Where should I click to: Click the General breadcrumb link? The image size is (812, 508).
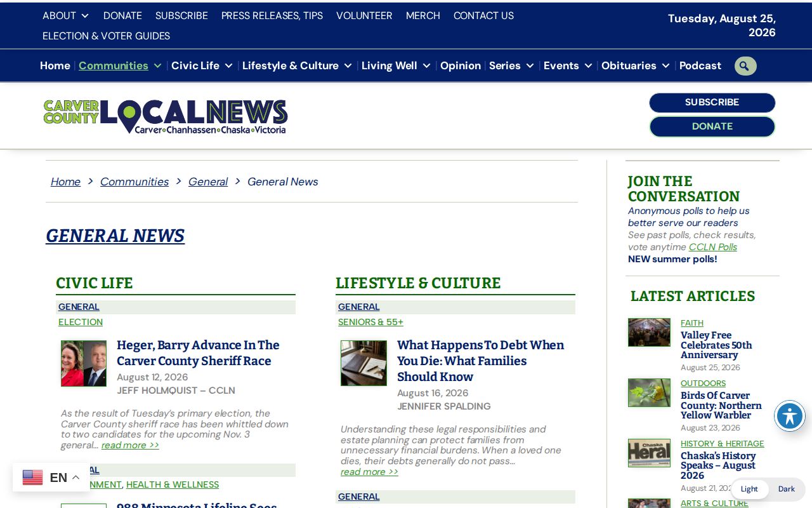(208, 182)
